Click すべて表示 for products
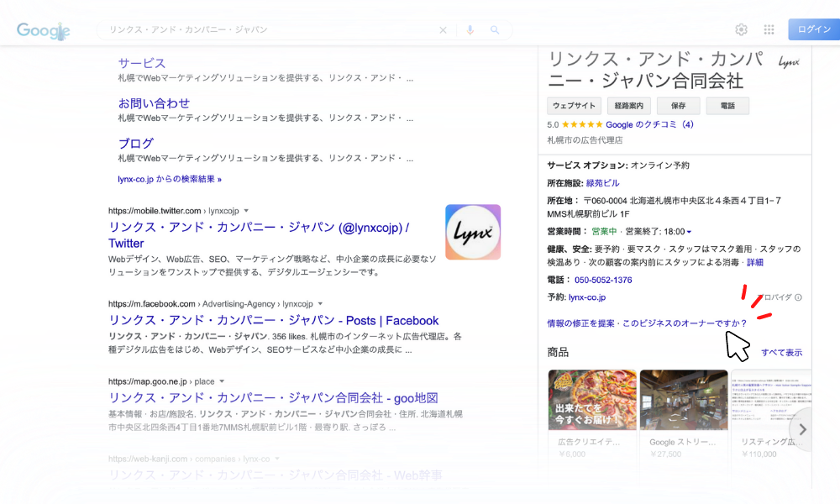The image size is (840, 504). coord(781,353)
